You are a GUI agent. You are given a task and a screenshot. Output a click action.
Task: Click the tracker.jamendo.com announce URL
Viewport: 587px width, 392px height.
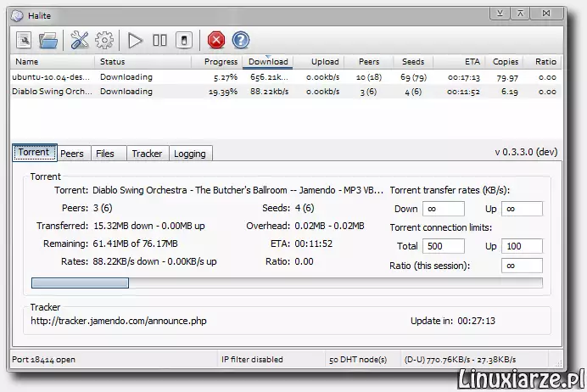(x=119, y=321)
